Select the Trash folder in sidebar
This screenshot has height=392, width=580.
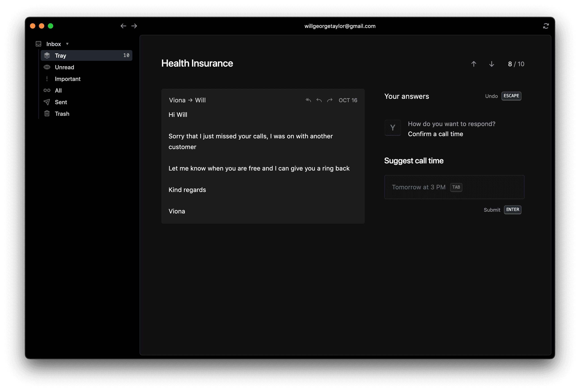[x=62, y=113]
